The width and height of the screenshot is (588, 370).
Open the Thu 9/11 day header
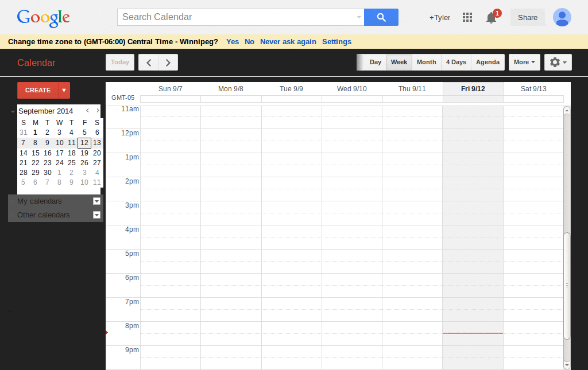click(x=412, y=89)
